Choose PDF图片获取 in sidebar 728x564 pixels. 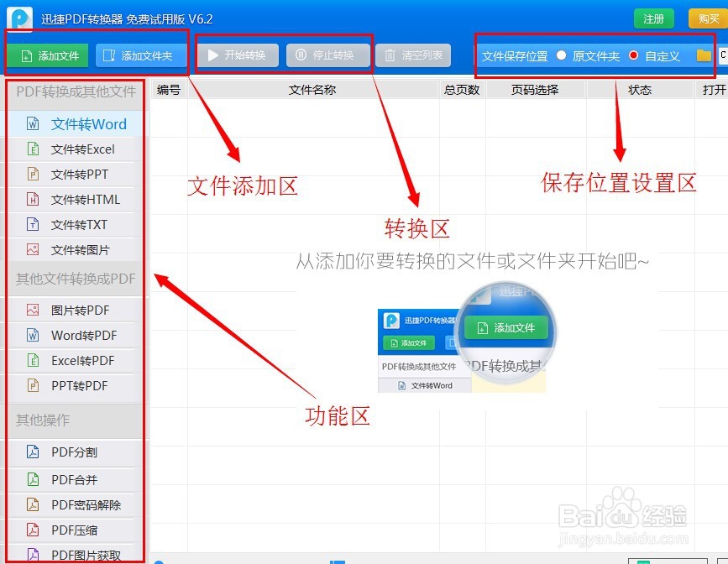coord(76,554)
